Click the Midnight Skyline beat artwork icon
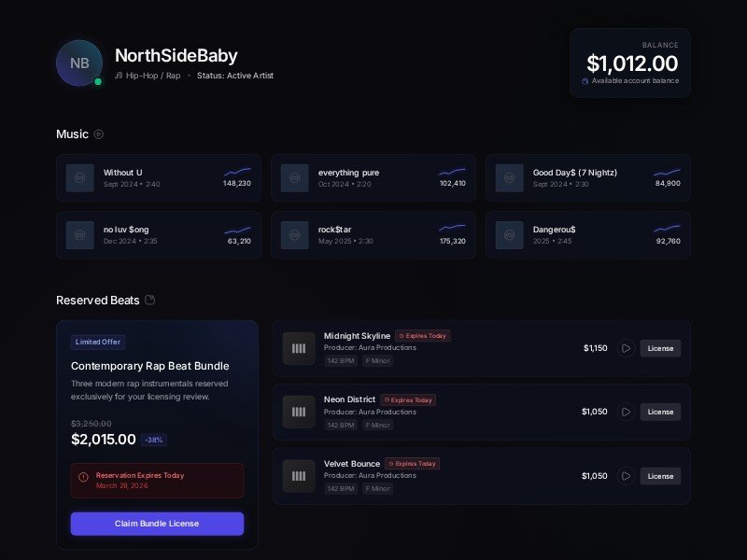Image resolution: width=747 pixels, height=560 pixels. tap(299, 348)
